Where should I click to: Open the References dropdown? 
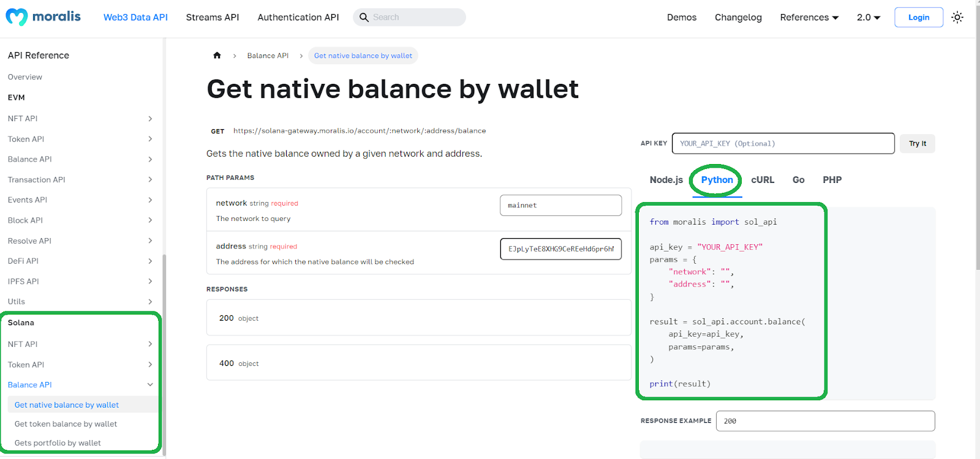809,17
